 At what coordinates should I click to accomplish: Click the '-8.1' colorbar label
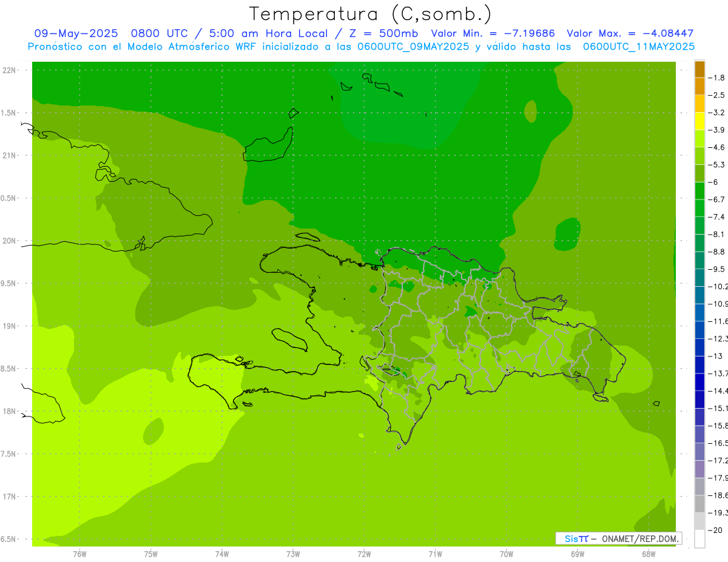pyautogui.click(x=716, y=235)
